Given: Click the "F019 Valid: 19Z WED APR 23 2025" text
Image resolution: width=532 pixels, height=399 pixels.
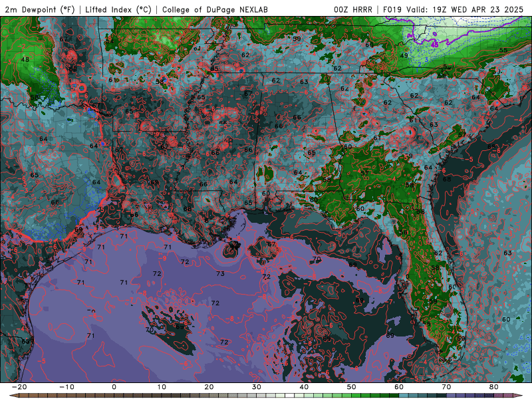Looking at the screenshot, I should pos(454,9).
